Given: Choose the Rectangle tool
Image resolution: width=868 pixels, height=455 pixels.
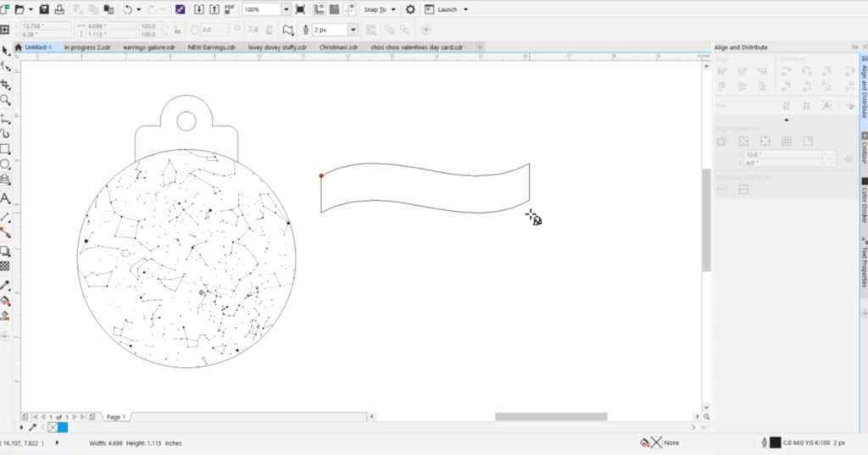Looking at the screenshot, I should [6, 148].
